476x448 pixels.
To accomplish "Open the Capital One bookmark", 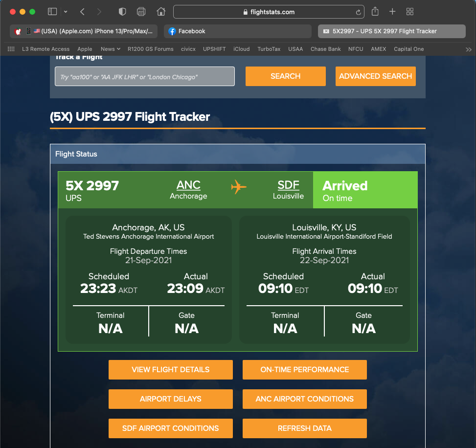I will pos(408,49).
